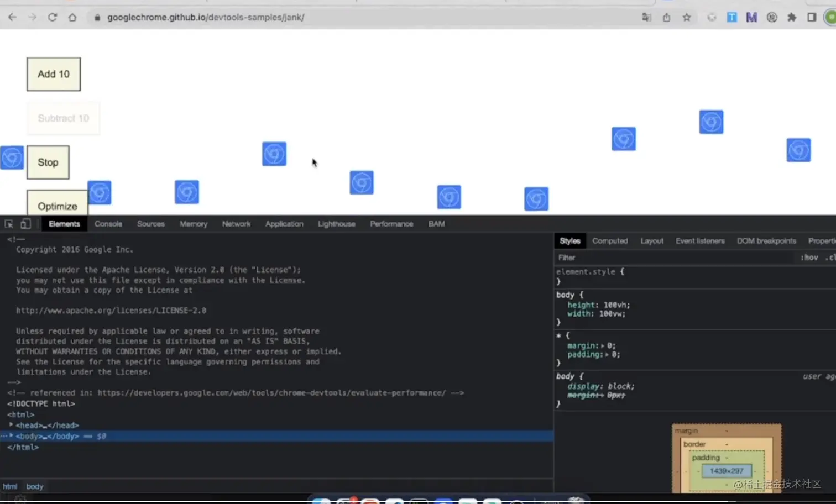The width and height of the screenshot is (836, 504).
Task: Click the element.style rule selector
Action: pyautogui.click(x=586, y=271)
